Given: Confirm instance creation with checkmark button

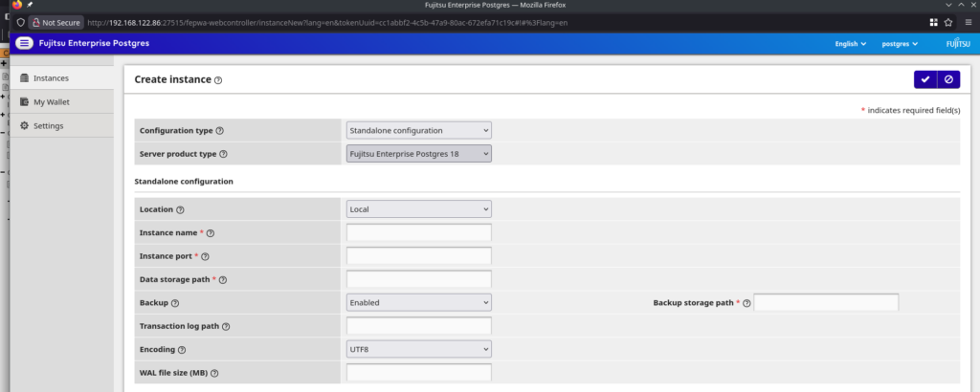Looking at the screenshot, I should coord(924,79).
